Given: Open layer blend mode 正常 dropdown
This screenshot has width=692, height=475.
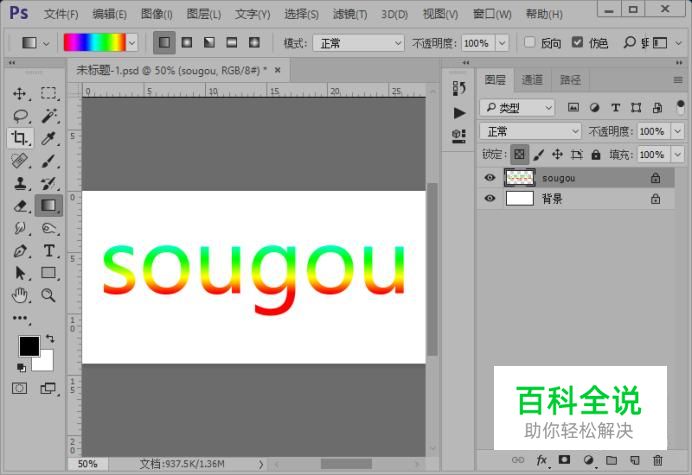Looking at the screenshot, I should [x=530, y=131].
